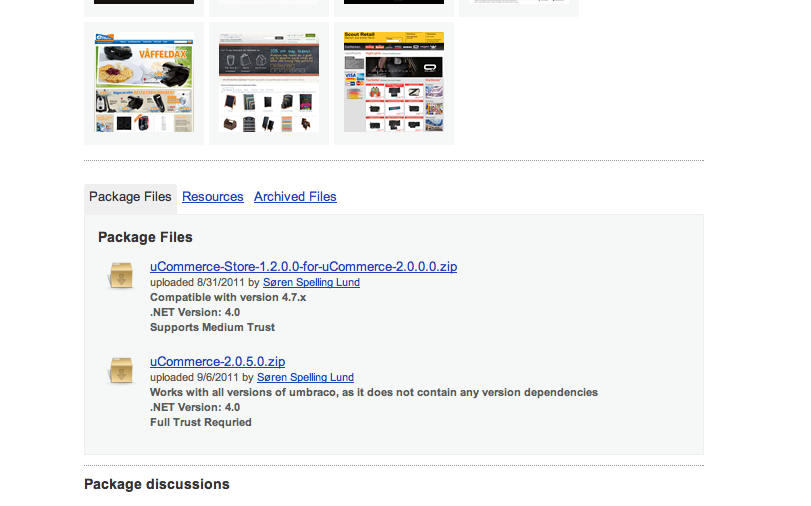811x506 pixels.
Task: Click the 'Full Trust Requried' text
Action: (201, 423)
